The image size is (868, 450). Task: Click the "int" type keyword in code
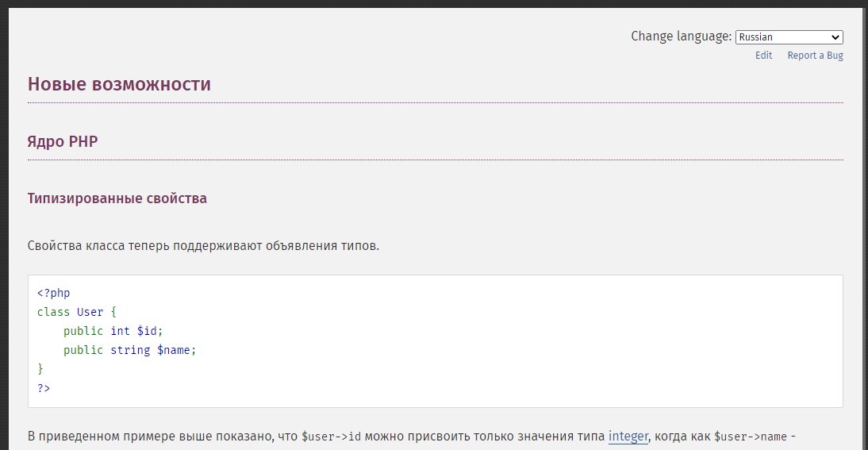pos(120,331)
